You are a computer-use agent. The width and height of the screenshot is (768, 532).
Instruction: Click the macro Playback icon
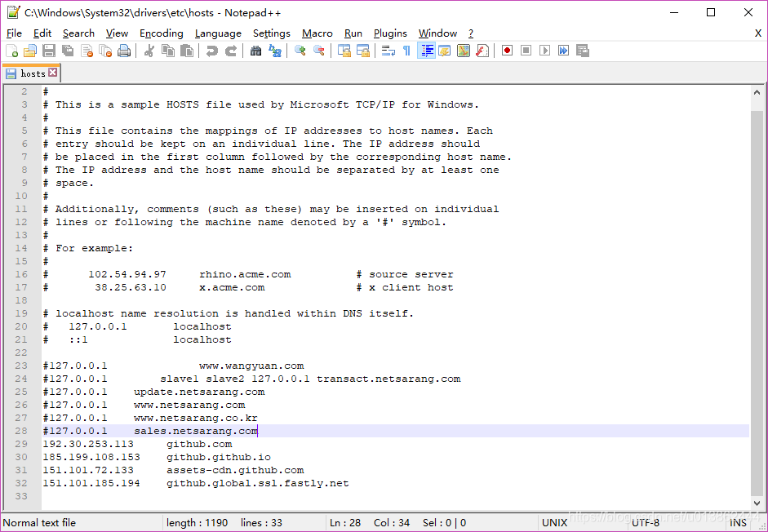[544, 51]
